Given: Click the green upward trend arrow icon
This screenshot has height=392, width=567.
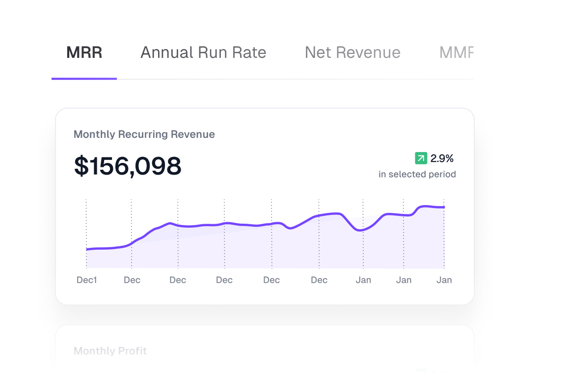Looking at the screenshot, I should coord(421,158).
